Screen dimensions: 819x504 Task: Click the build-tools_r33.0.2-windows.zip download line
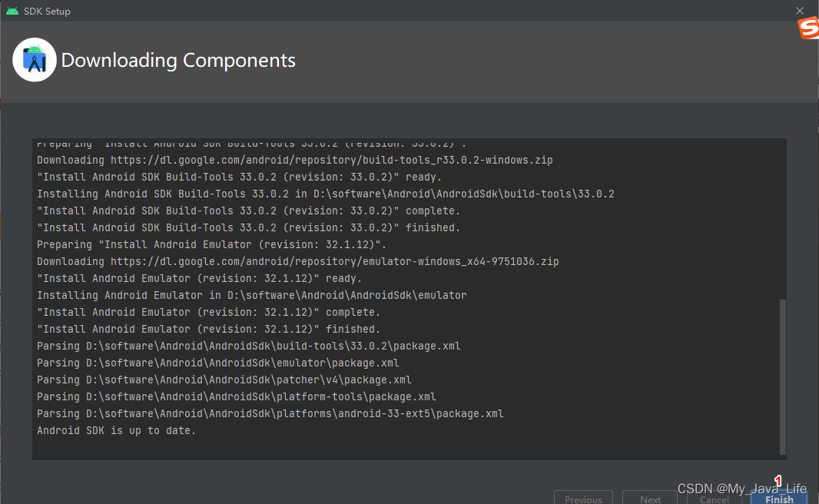294,160
